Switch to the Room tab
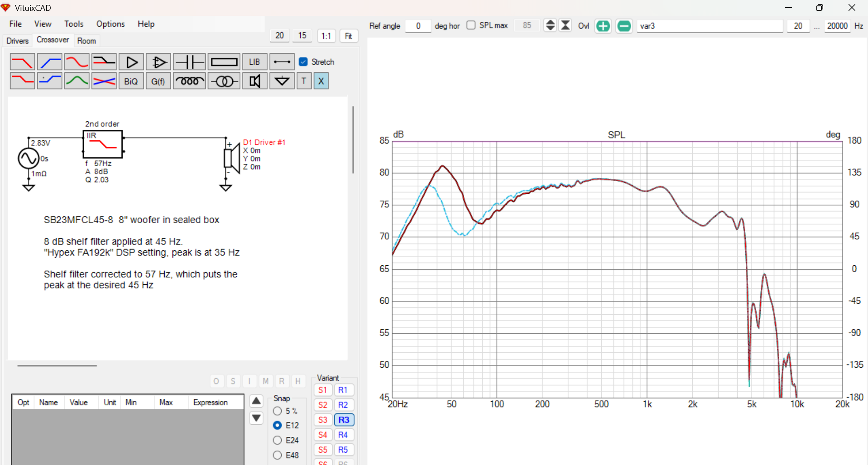Viewport: 868px width, 465px height. [x=86, y=41]
